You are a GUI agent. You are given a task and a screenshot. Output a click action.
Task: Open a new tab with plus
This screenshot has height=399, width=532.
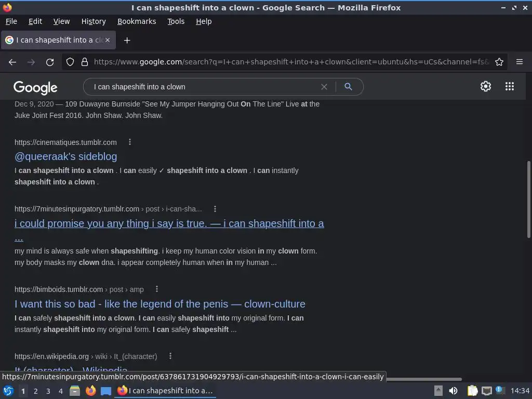click(x=127, y=41)
